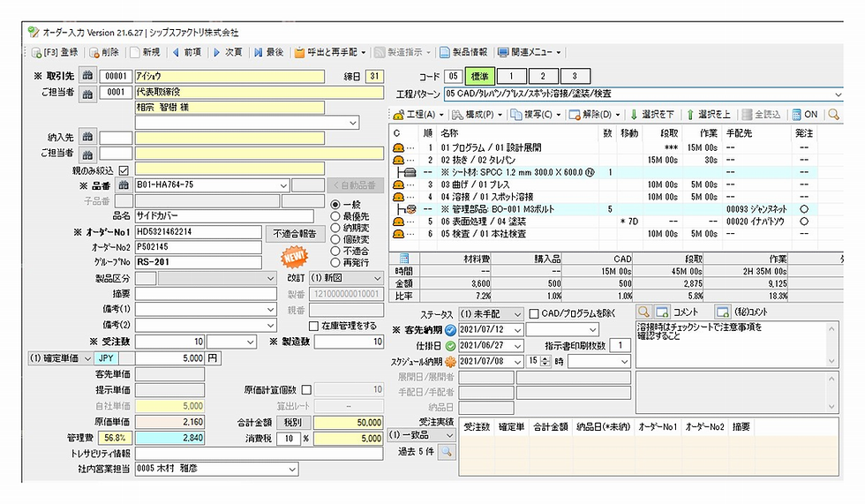Click the オーダーNo1 input field
The height and width of the screenshot is (504, 865).
pos(199,232)
